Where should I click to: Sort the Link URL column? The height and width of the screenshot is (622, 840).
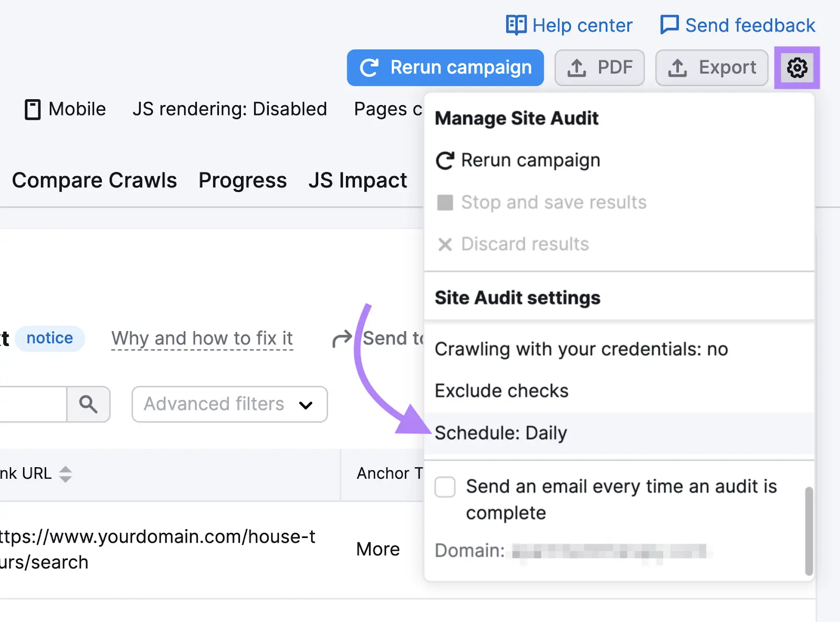point(65,473)
